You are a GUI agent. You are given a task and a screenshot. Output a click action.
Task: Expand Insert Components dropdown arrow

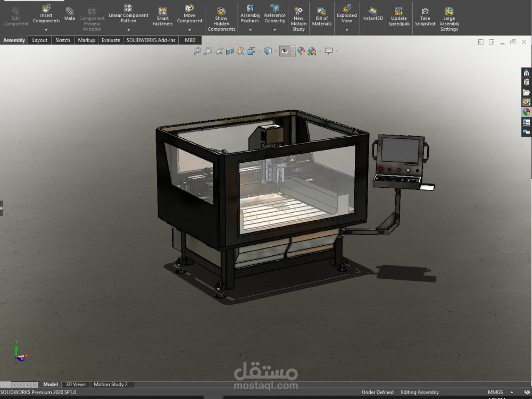[46, 30]
